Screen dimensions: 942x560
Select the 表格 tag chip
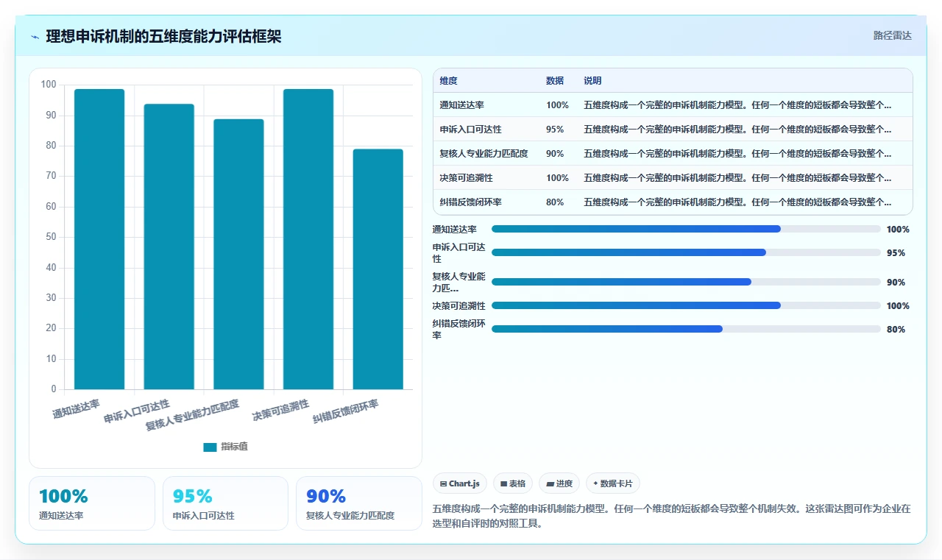(x=513, y=483)
